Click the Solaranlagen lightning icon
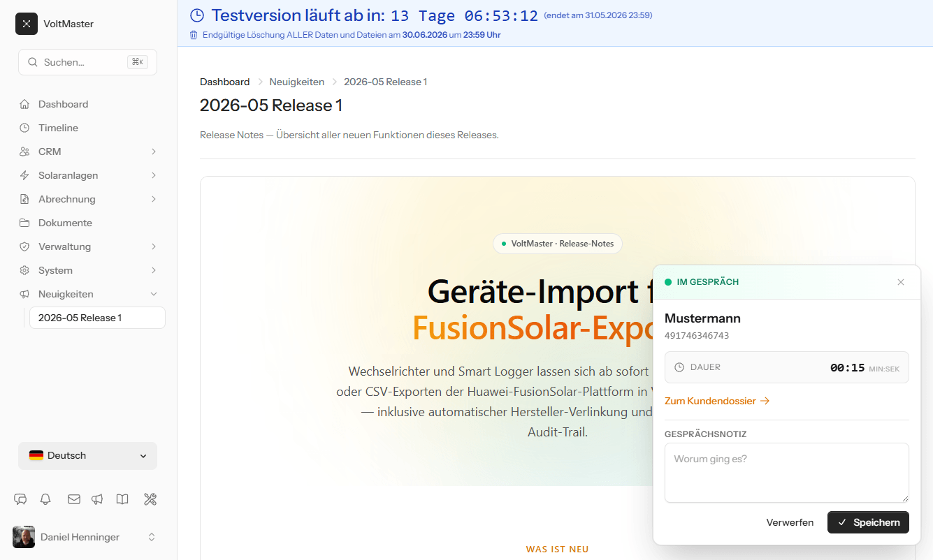This screenshot has height=560, width=933. (x=24, y=175)
